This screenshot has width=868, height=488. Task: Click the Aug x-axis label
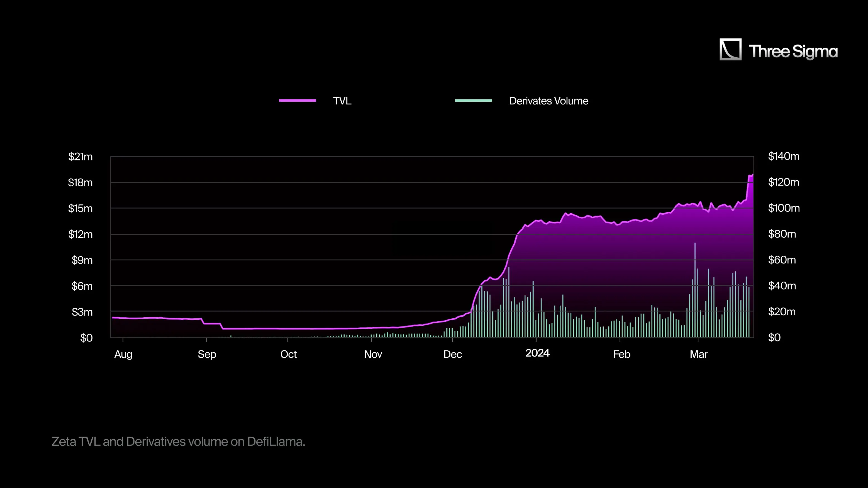point(123,354)
